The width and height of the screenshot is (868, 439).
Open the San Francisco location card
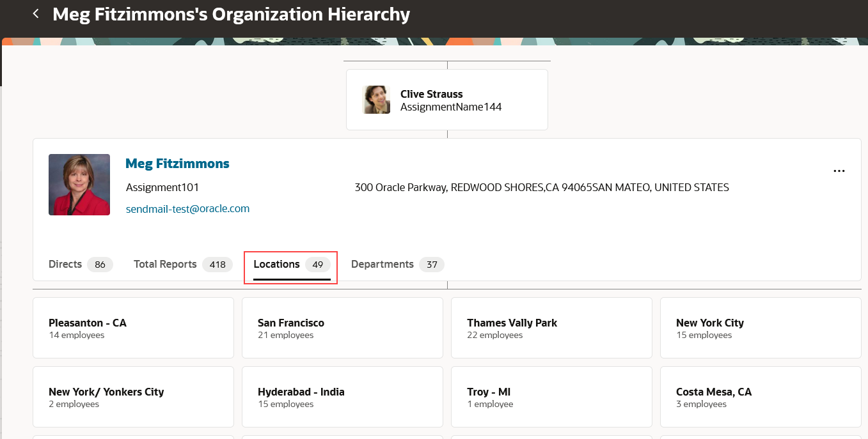pos(342,328)
